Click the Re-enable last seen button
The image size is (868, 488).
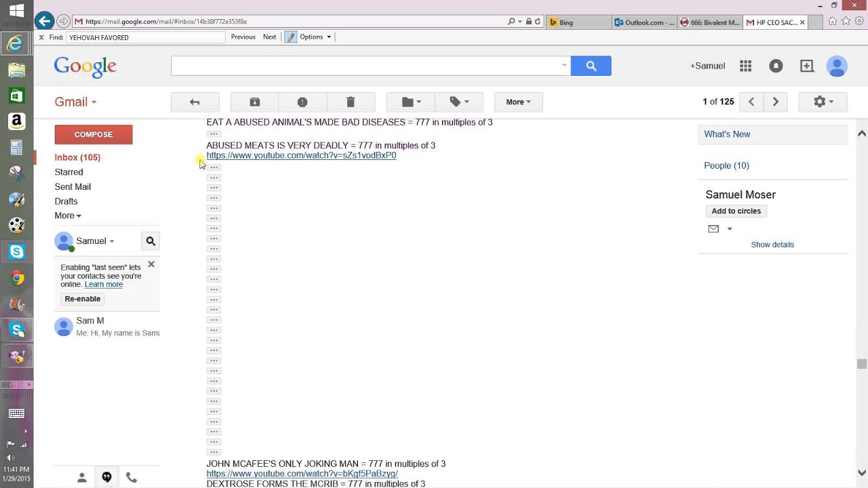(x=83, y=299)
